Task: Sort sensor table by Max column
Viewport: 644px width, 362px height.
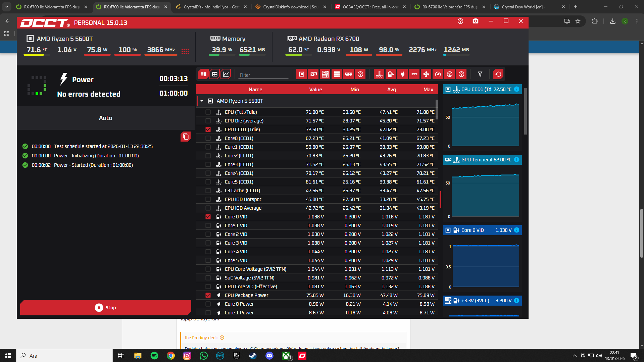Action: (x=428, y=90)
